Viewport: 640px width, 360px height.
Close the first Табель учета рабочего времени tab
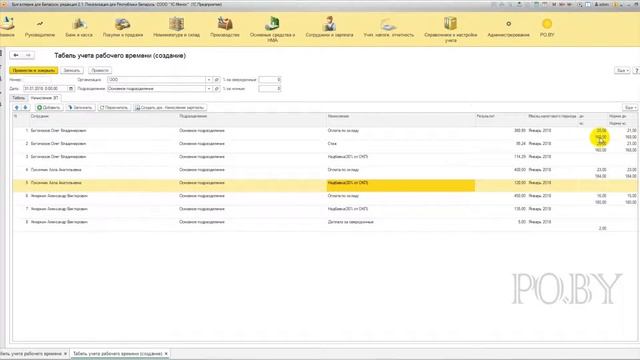(x=65, y=353)
